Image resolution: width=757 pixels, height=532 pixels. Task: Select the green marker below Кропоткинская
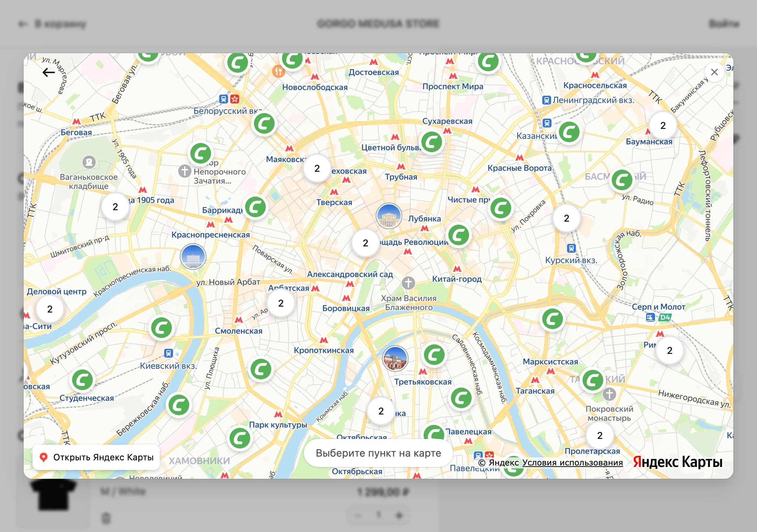tap(261, 369)
